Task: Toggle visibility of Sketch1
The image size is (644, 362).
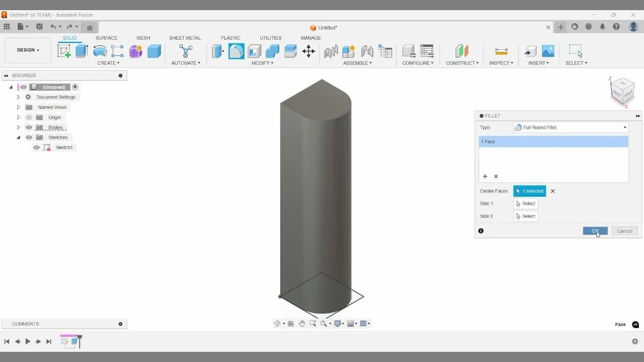Action: coord(36,147)
